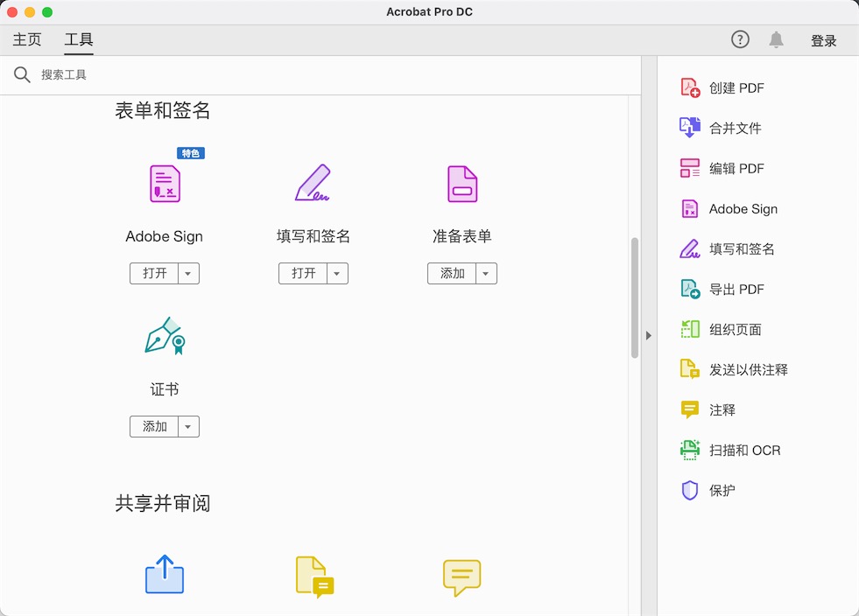Click the Adobe Sign icon in right sidebar
Screen dimensions: 859x616
point(690,208)
